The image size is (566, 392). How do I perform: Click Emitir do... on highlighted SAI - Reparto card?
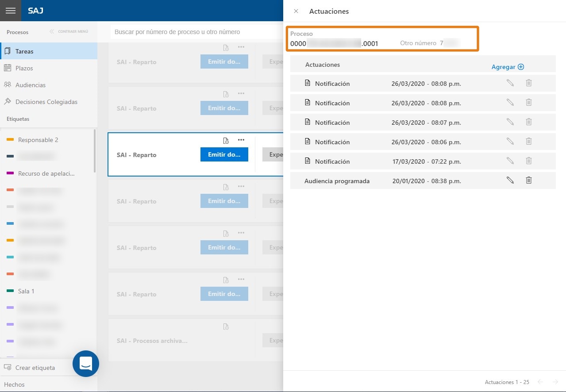point(224,154)
